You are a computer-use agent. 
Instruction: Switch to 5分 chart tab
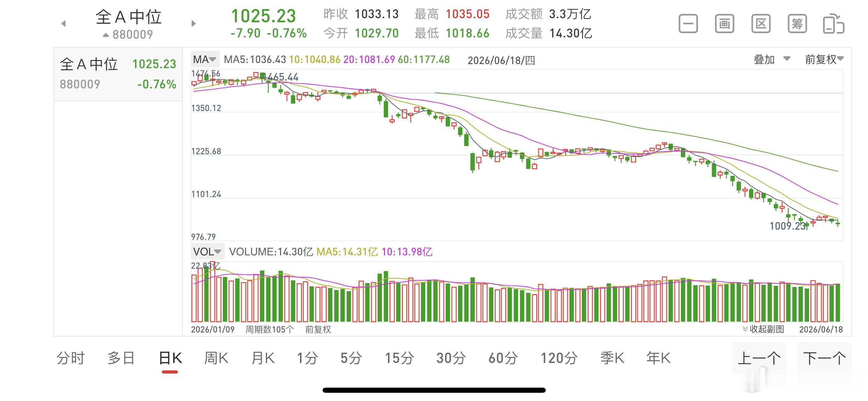pyautogui.click(x=351, y=358)
